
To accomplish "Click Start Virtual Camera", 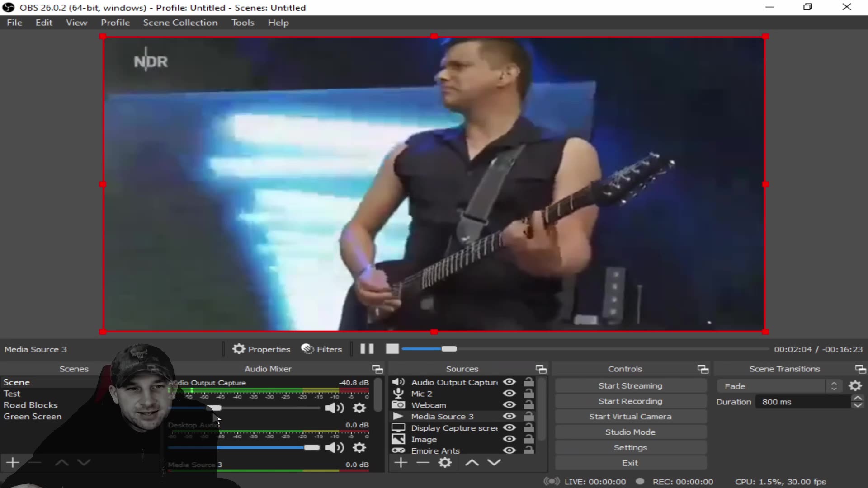I will 630,416.
